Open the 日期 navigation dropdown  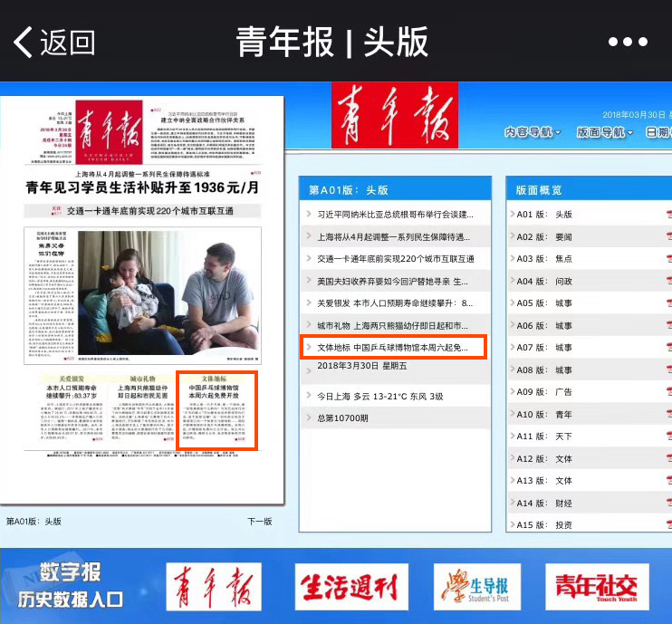658,132
